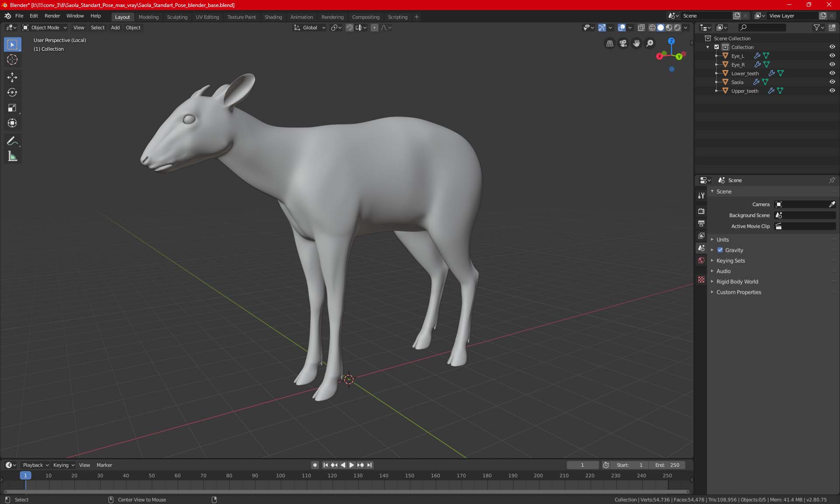Click the Outliner search field
840x504 pixels.
click(x=762, y=28)
